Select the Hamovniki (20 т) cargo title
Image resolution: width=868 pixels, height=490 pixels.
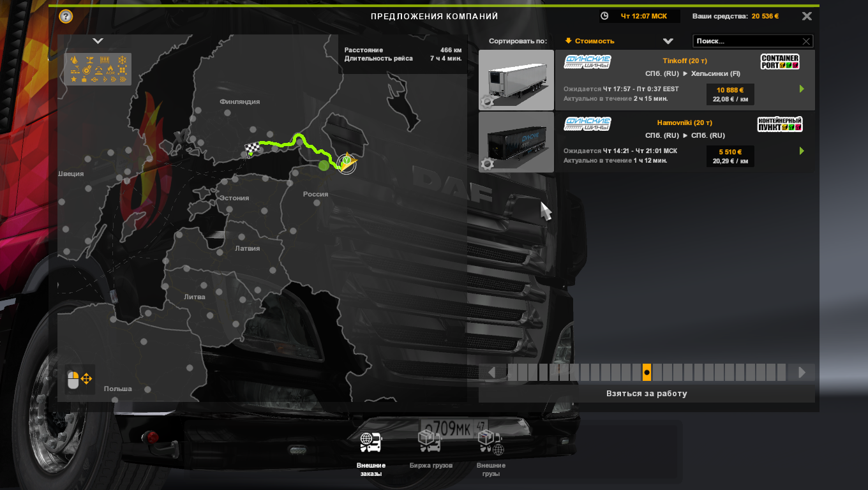click(685, 123)
